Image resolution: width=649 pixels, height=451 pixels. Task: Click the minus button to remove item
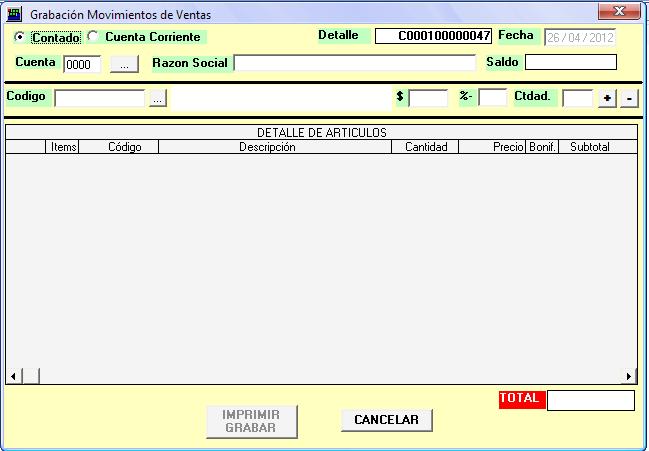(629, 98)
